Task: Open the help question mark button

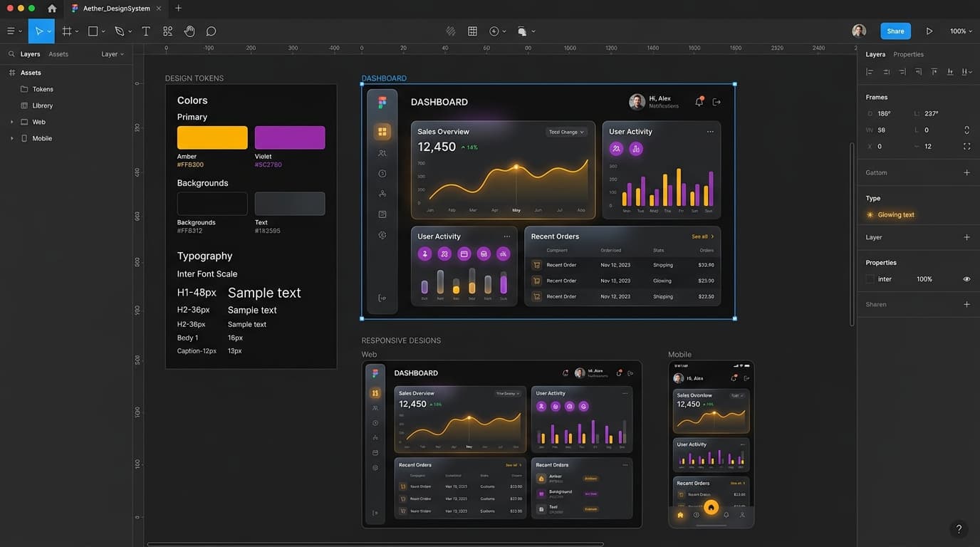Action: pyautogui.click(x=959, y=529)
